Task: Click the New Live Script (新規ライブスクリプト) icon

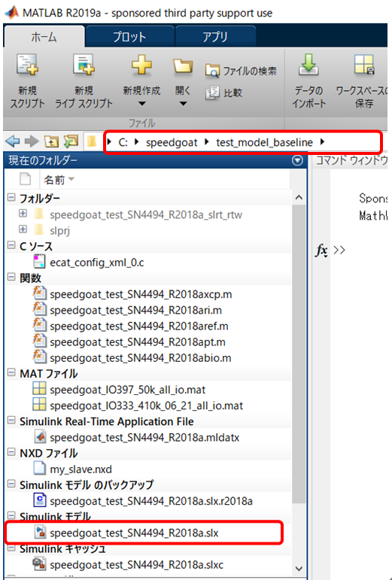Action: click(x=84, y=65)
